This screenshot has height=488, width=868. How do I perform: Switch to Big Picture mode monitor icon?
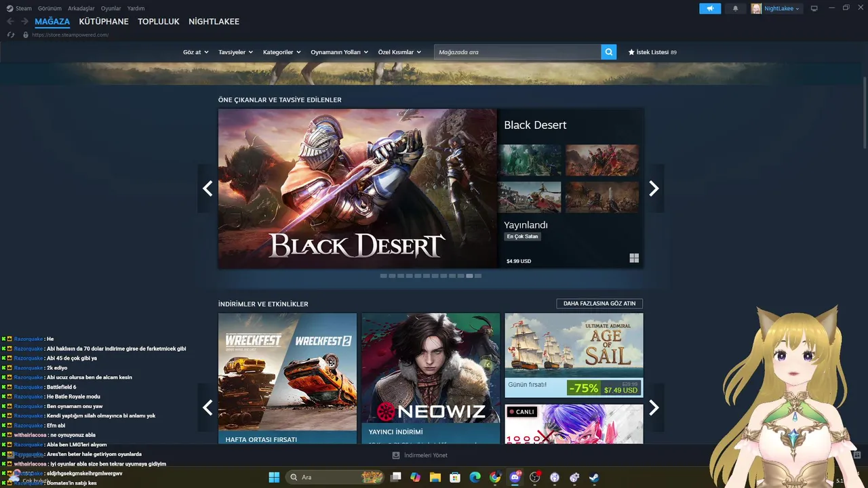(x=814, y=9)
